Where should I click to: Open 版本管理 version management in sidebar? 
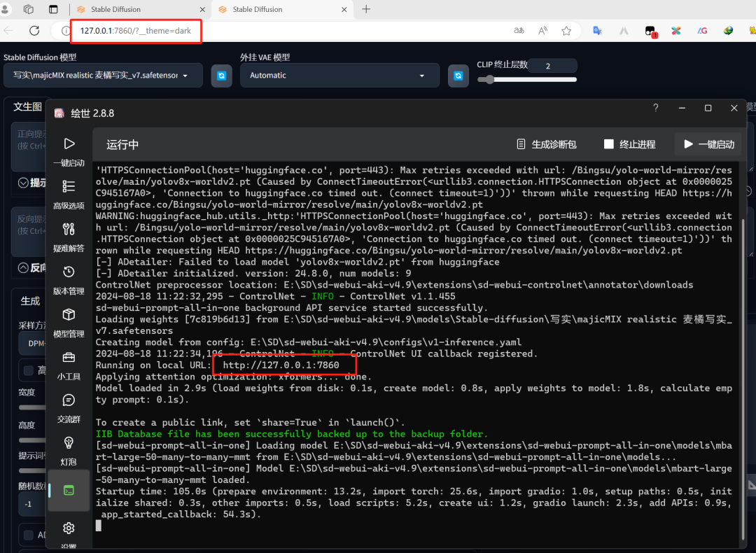pyautogui.click(x=69, y=279)
